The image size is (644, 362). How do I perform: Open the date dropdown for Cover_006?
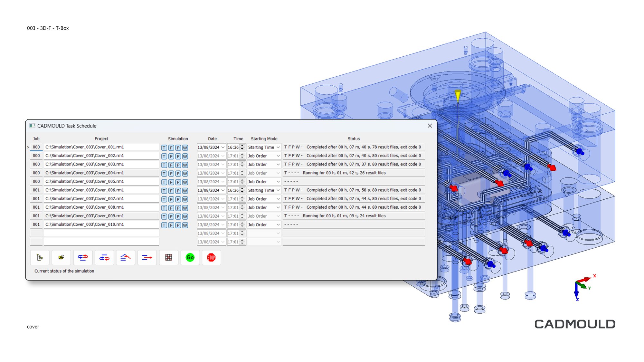click(223, 190)
